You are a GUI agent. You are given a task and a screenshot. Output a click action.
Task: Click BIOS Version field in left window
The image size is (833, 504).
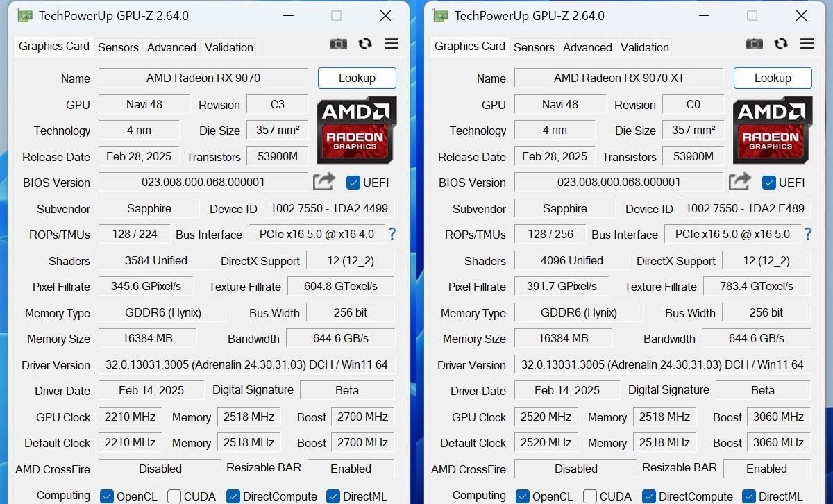203,182
